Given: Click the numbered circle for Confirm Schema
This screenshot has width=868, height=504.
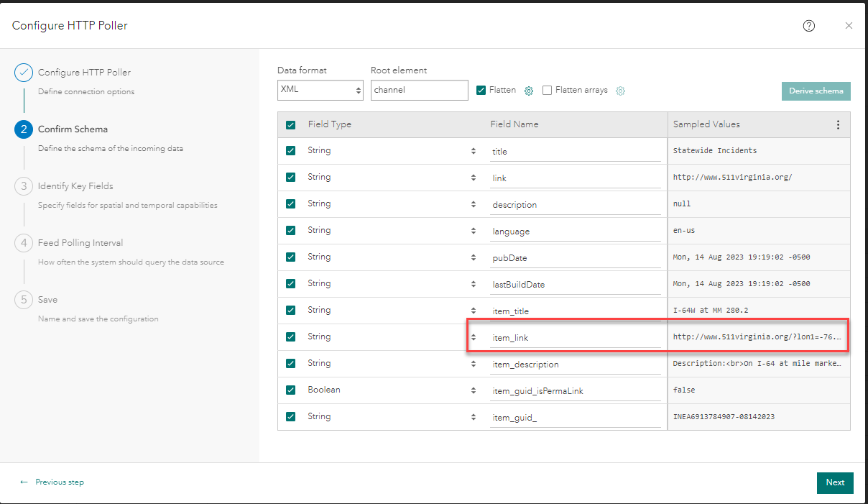Looking at the screenshot, I should click(23, 129).
